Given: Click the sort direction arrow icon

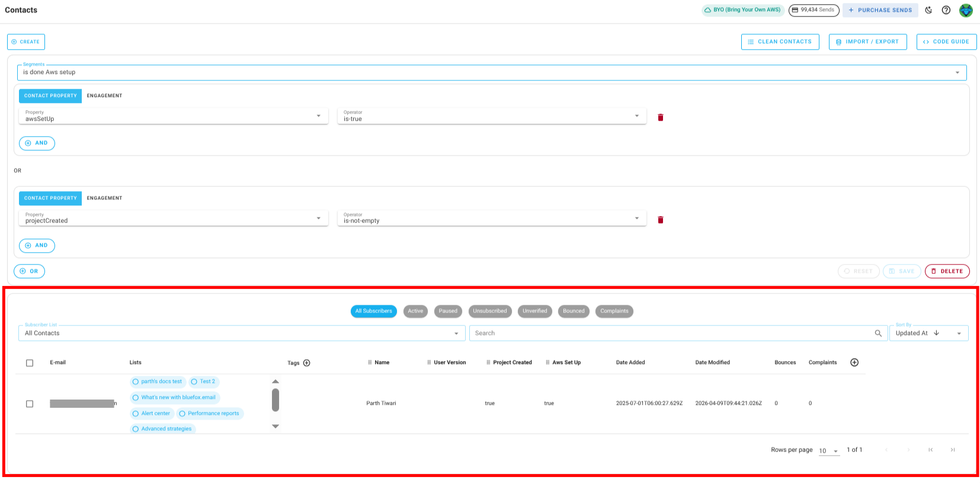Looking at the screenshot, I should [x=936, y=333].
